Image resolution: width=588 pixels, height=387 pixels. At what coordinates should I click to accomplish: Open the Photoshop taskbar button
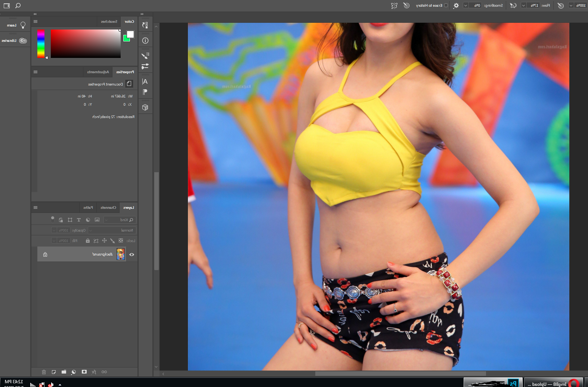[493, 383]
